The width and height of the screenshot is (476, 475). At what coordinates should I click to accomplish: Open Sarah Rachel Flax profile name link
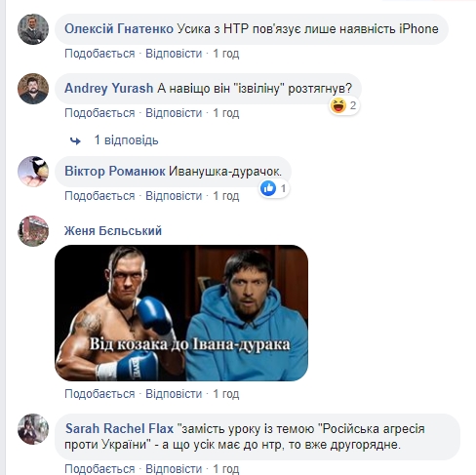119,428
